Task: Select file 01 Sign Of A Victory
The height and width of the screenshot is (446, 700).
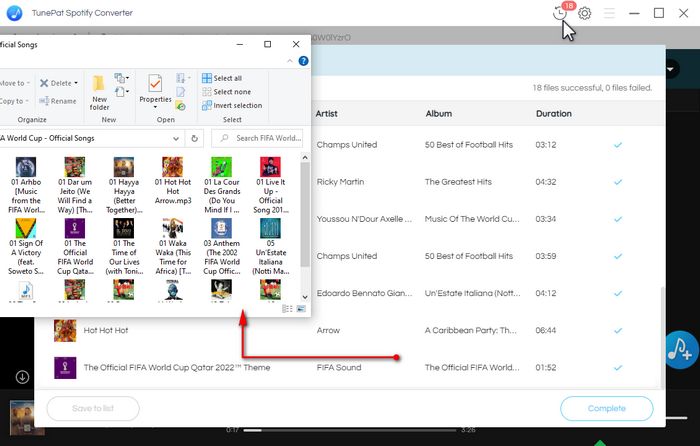Action: coord(26,247)
